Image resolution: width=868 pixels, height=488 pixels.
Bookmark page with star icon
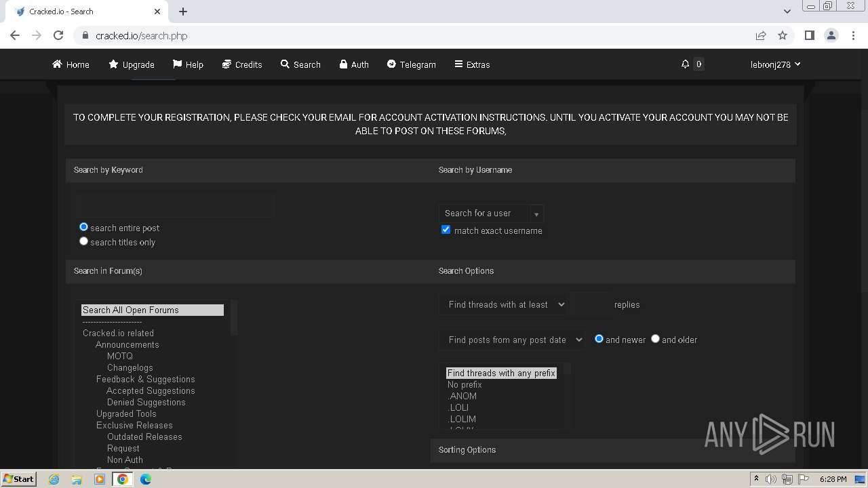coord(783,35)
